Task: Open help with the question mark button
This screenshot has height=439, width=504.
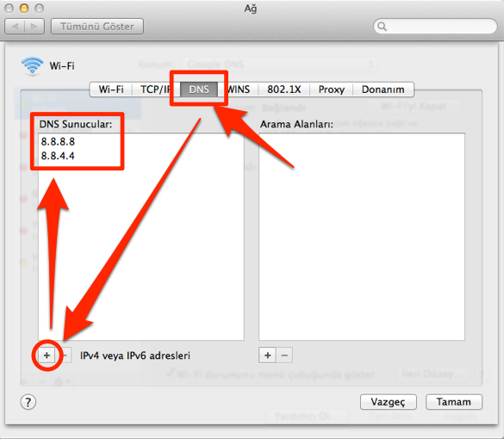Action: [28, 402]
